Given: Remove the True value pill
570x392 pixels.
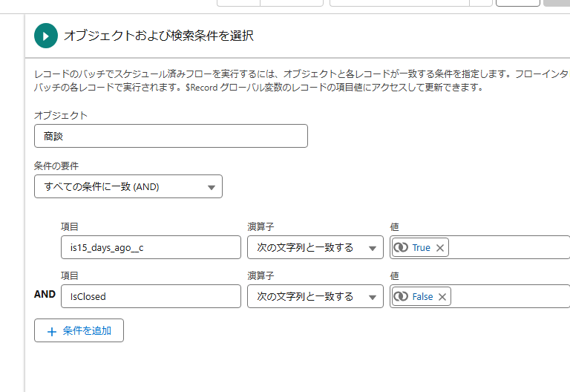Looking at the screenshot, I should click(440, 248).
